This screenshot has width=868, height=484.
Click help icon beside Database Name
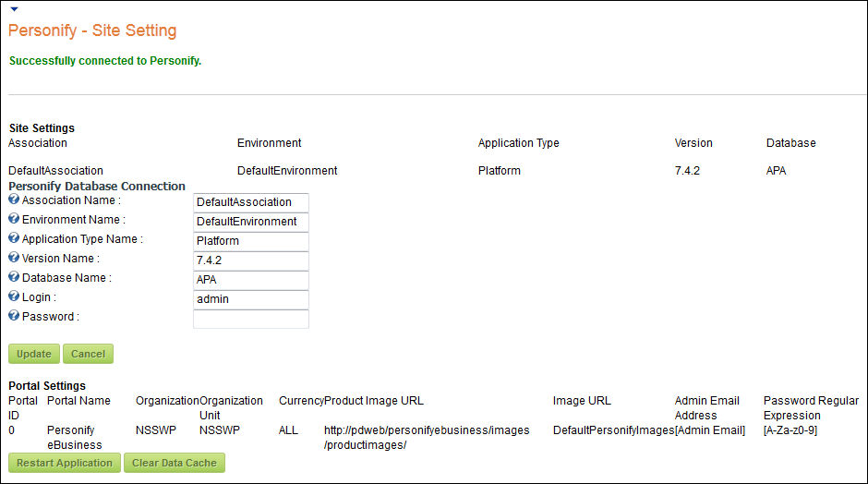(14, 277)
